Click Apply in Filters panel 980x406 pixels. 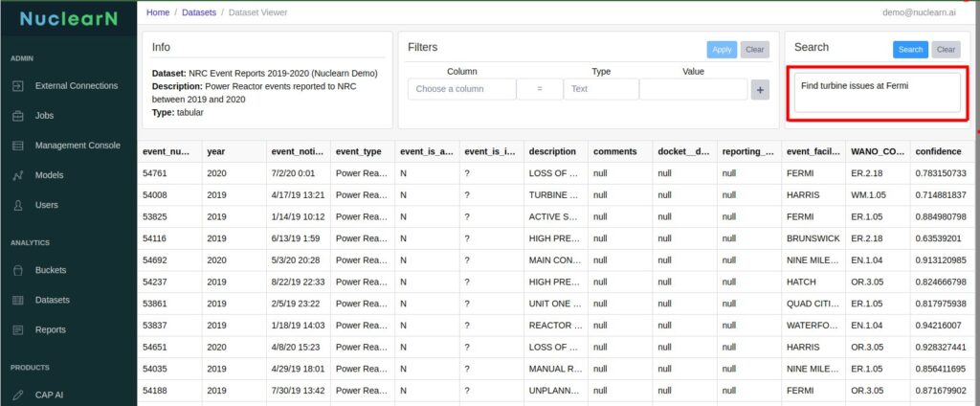point(722,50)
